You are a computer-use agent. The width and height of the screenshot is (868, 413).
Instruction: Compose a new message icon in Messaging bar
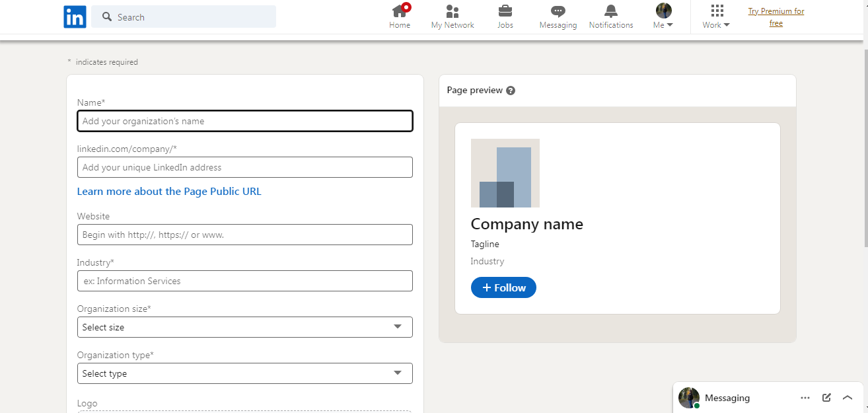tap(826, 398)
